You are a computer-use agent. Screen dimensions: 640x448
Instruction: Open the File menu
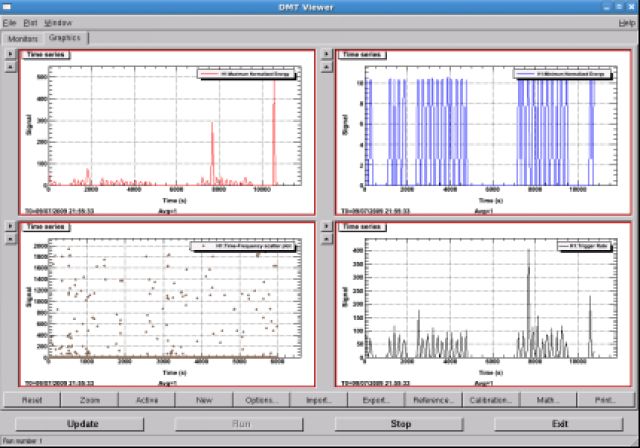point(9,22)
